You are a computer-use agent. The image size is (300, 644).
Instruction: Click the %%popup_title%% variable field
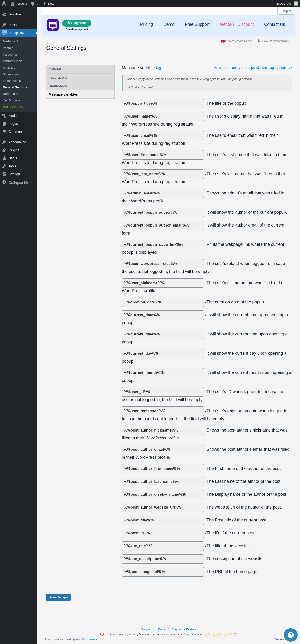pyautogui.click(x=163, y=104)
